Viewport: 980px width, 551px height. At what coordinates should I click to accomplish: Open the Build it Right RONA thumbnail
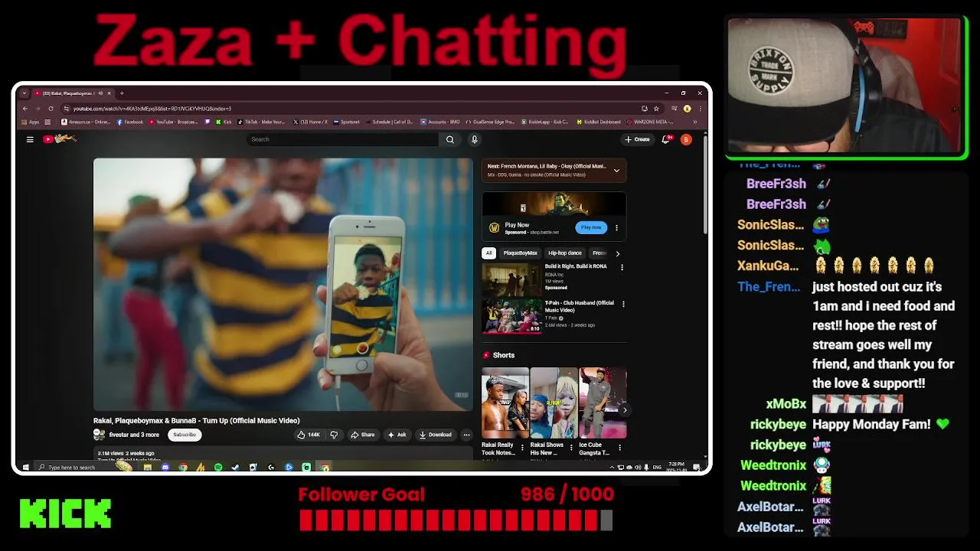[512, 279]
